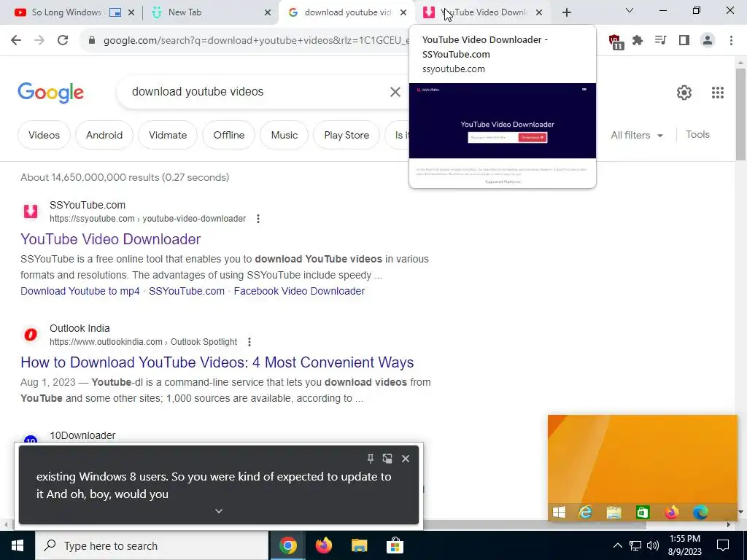Viewport: 747px width, 560px height.
Task: View site information padlock icon
Action: (92, 41)
